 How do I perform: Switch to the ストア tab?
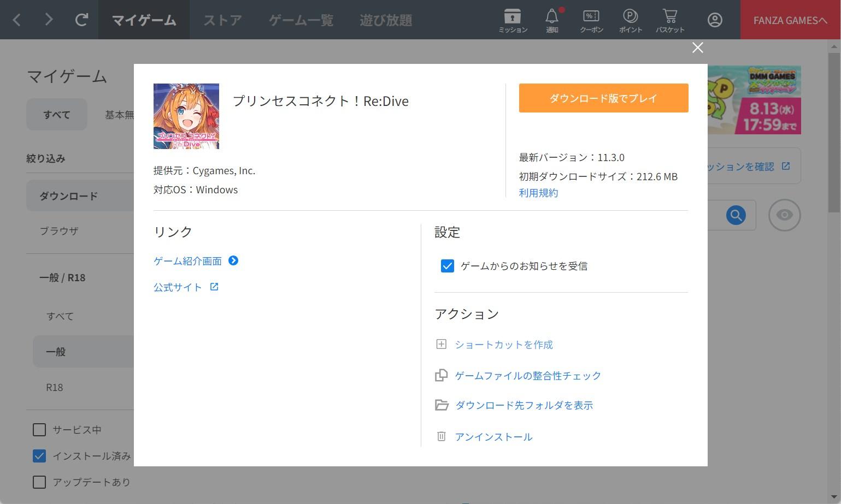point(223,20)
